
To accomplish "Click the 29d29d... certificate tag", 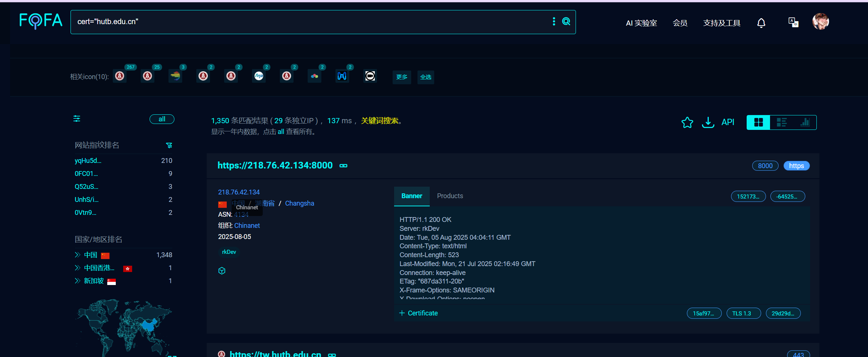I will click(x=783, y=314).
